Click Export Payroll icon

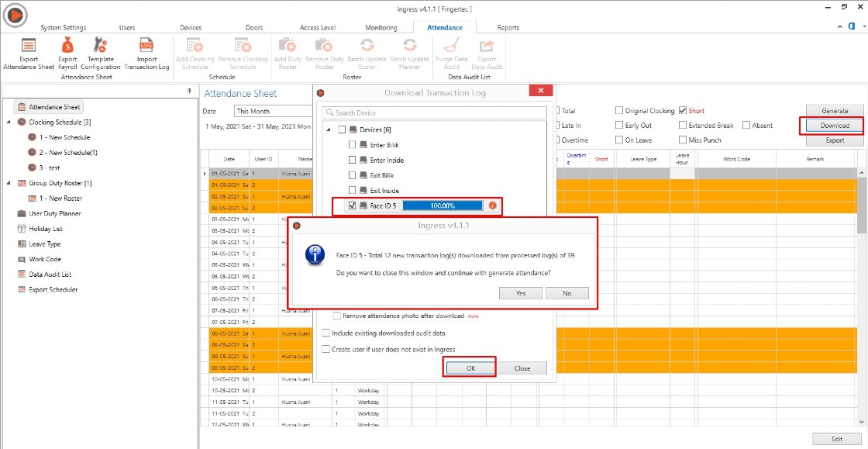(67, 45)
